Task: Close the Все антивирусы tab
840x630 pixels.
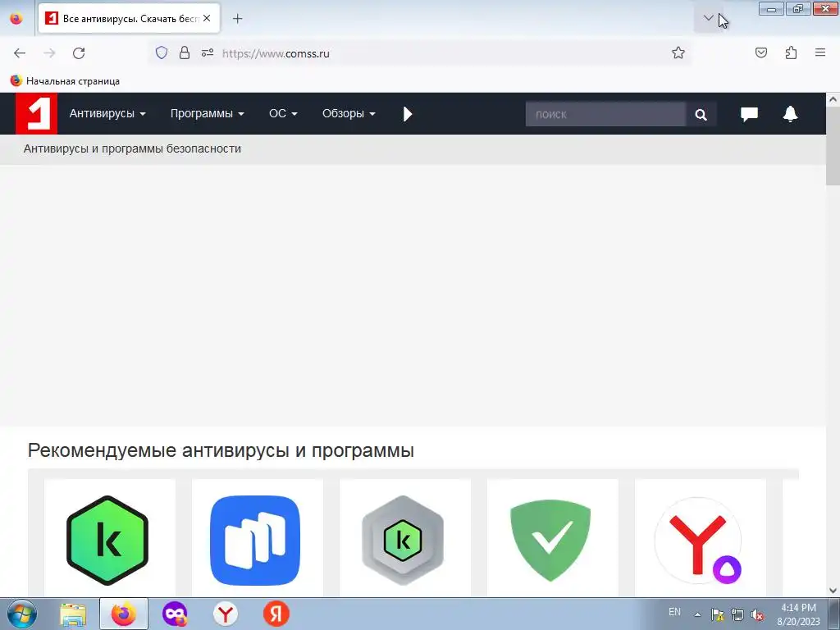Action: [207, 18]
